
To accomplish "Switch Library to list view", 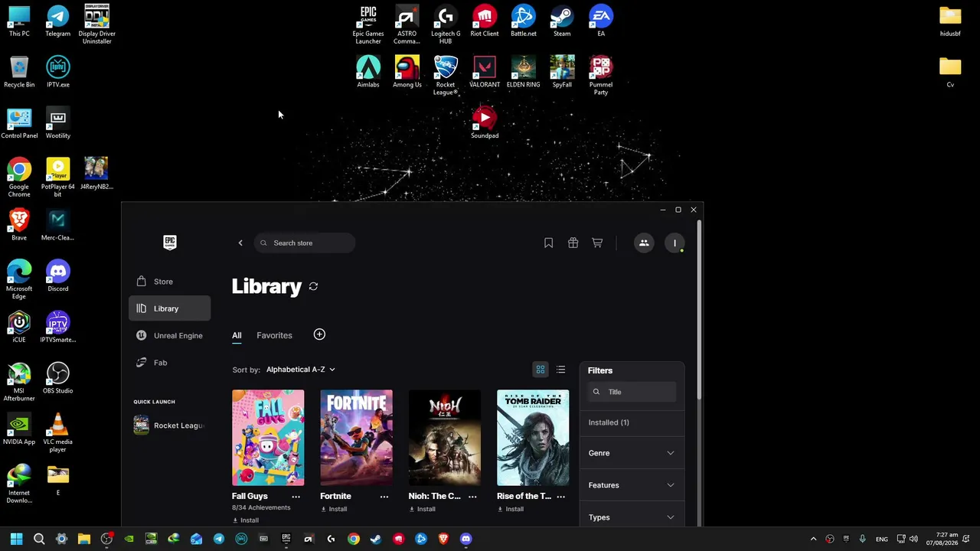I will click(561, 370).
